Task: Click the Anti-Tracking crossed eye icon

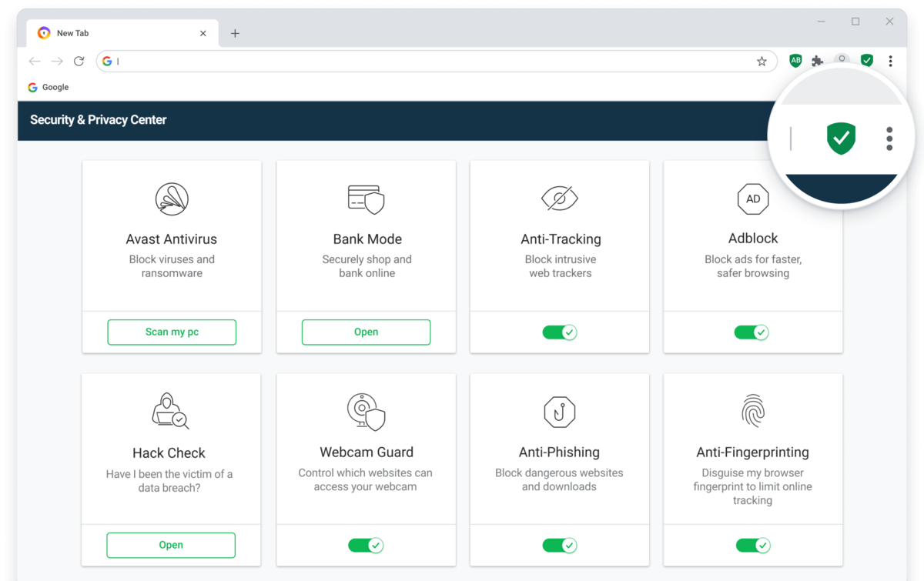Action: pos(560,199)
